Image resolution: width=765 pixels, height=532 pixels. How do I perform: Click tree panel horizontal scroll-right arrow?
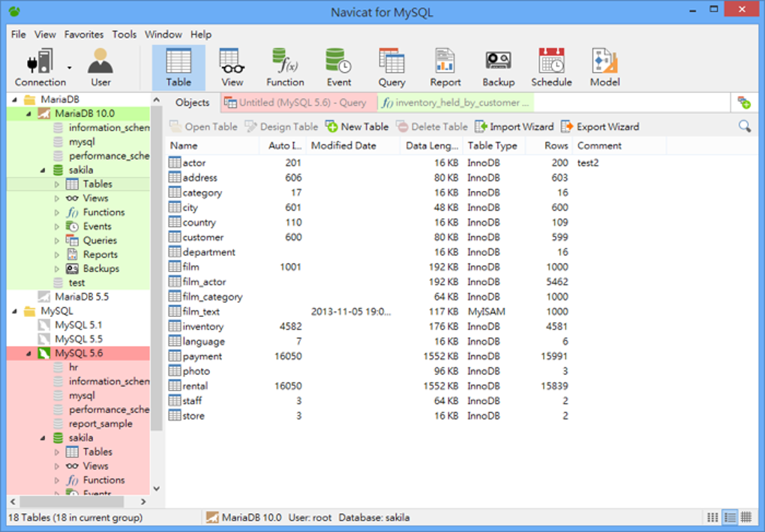[143, 502]
